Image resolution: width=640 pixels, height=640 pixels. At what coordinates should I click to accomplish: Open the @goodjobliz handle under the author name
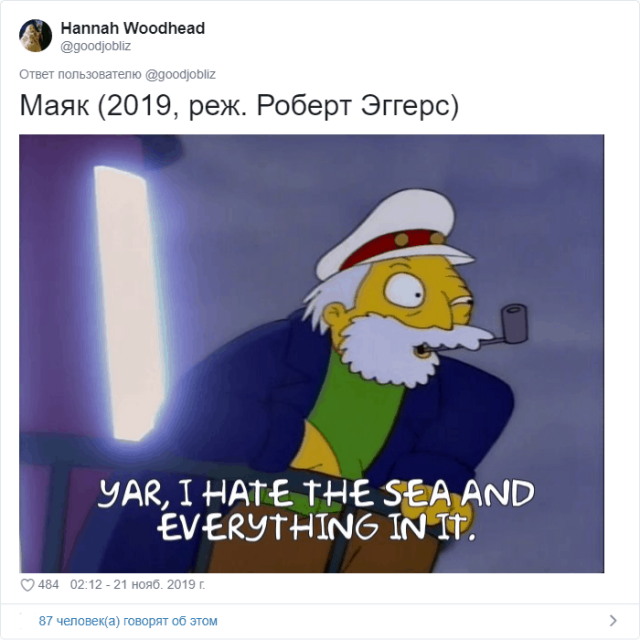pos(96,46)
